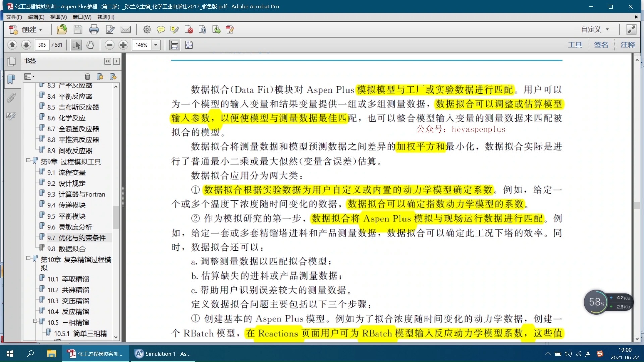Create a new bookmark
The height and width of the screenshot is (362, 644).
coord(100,77)
